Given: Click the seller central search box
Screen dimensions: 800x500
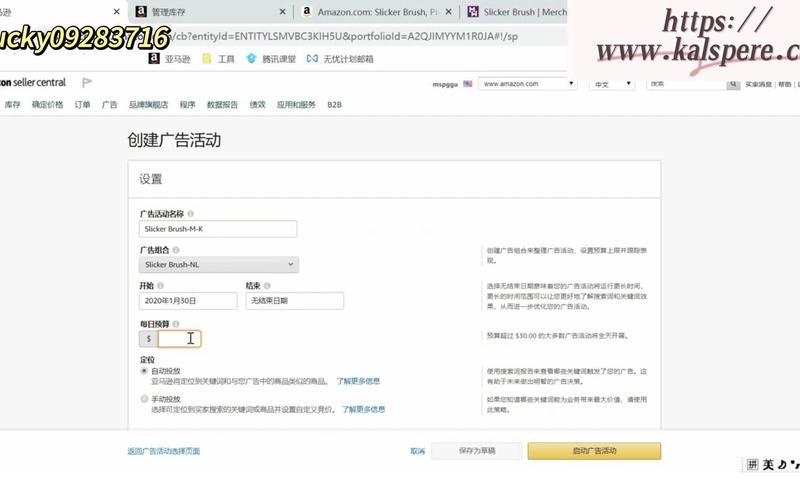Looking at the screenshot, I should tap(687, 84).
